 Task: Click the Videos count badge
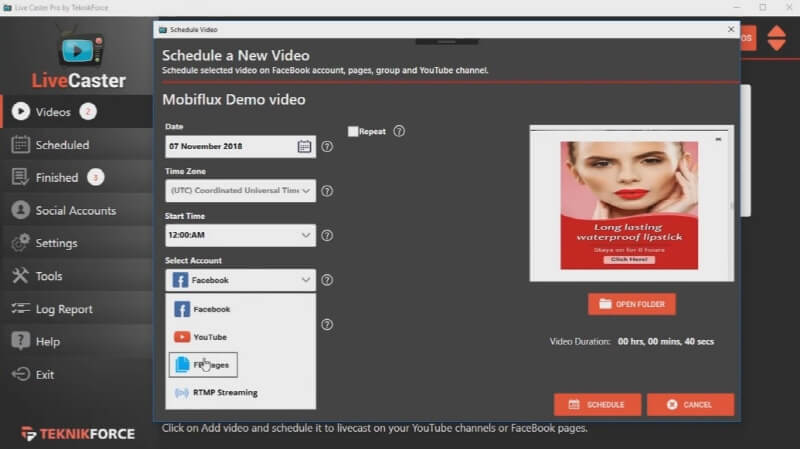click(88, 111)
